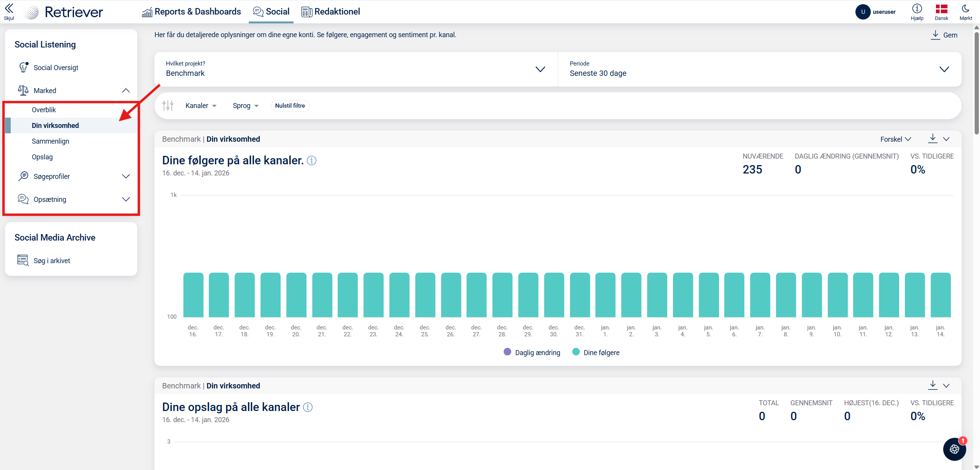Open the chat support bubble icon
Image resolution: width=980 pixels, height=470 pixels.
tap(954, 449)
